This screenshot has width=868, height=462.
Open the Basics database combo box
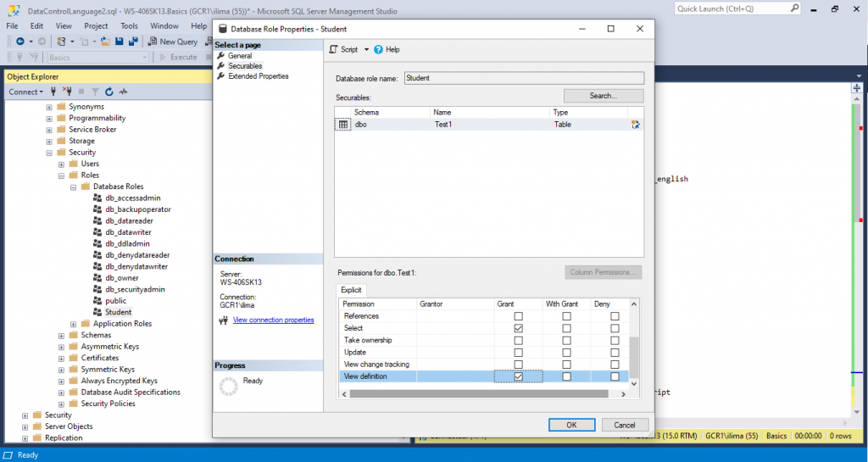(x=98, y=57)
